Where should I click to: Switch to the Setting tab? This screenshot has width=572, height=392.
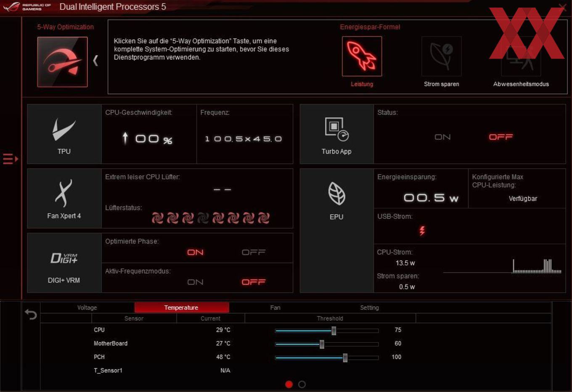[369, 307]
